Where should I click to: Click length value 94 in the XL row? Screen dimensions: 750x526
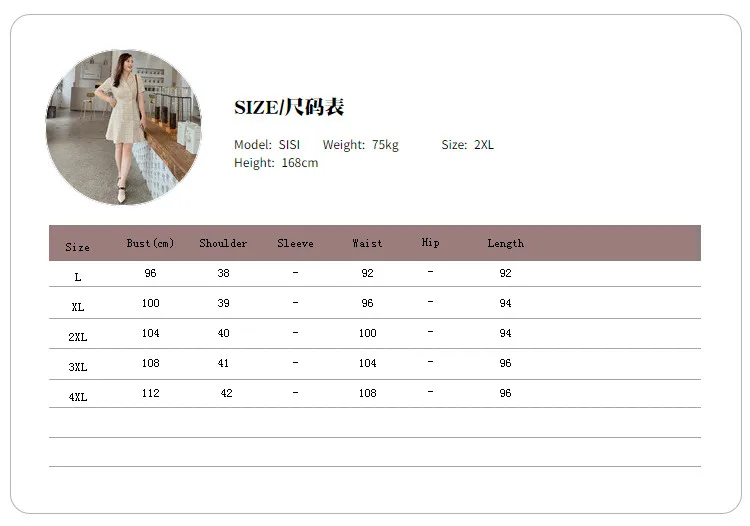pos(506,303)
